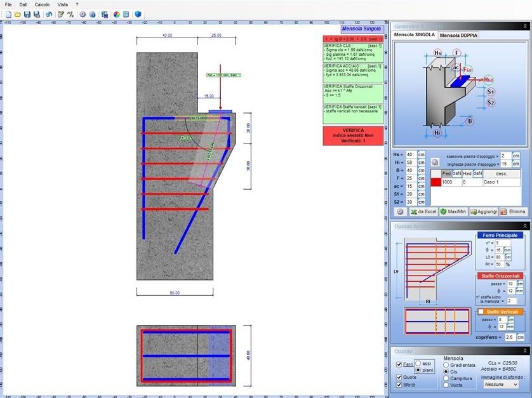Viewport: 532px width, 398px height.
Task: Collapse the Opzioni Armatura panel
Action: point(525,226)
